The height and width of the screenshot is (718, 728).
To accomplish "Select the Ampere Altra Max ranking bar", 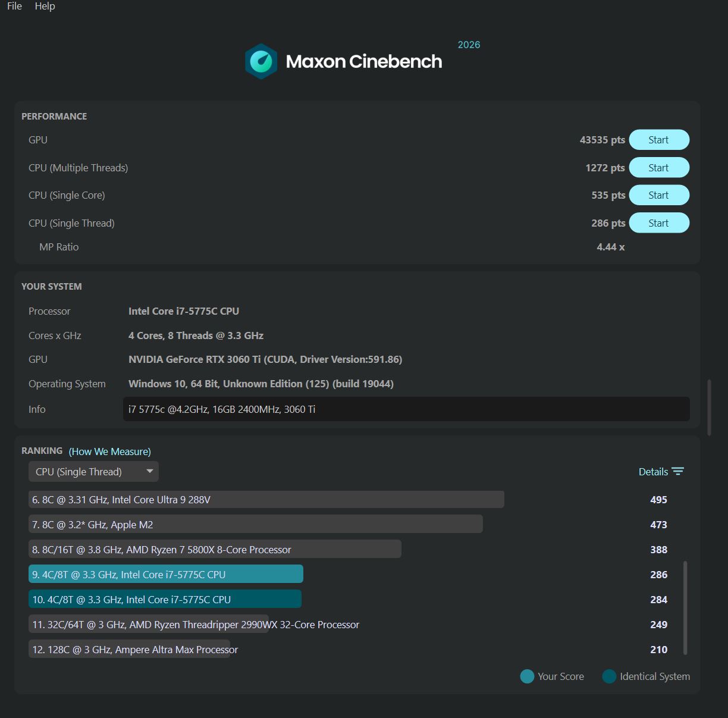I will (x=129, y=650).
